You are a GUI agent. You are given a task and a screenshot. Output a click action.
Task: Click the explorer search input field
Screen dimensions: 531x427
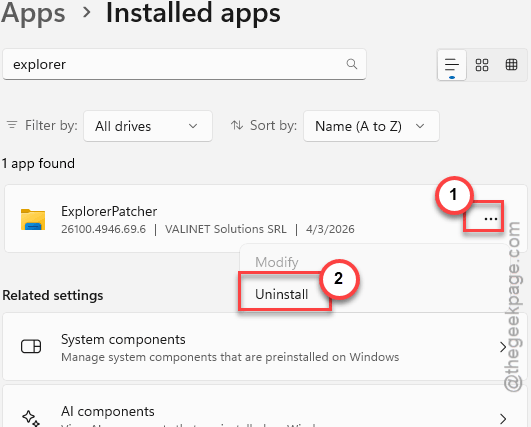184,64
